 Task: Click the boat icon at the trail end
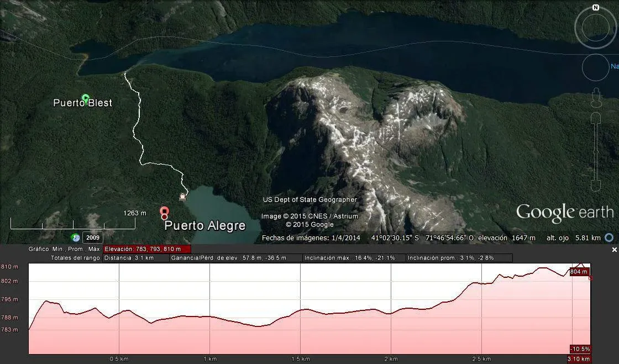pyautogui.click(x=183, y=196)
